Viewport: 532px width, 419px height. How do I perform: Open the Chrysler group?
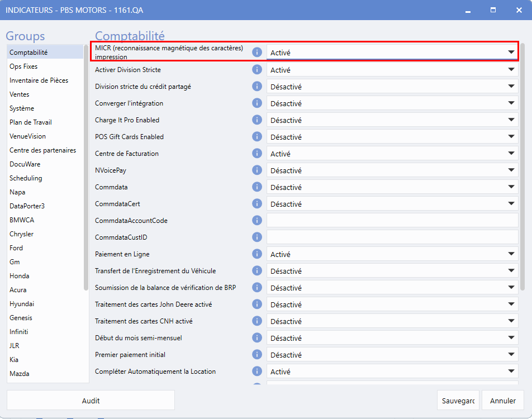coord(45,234)
